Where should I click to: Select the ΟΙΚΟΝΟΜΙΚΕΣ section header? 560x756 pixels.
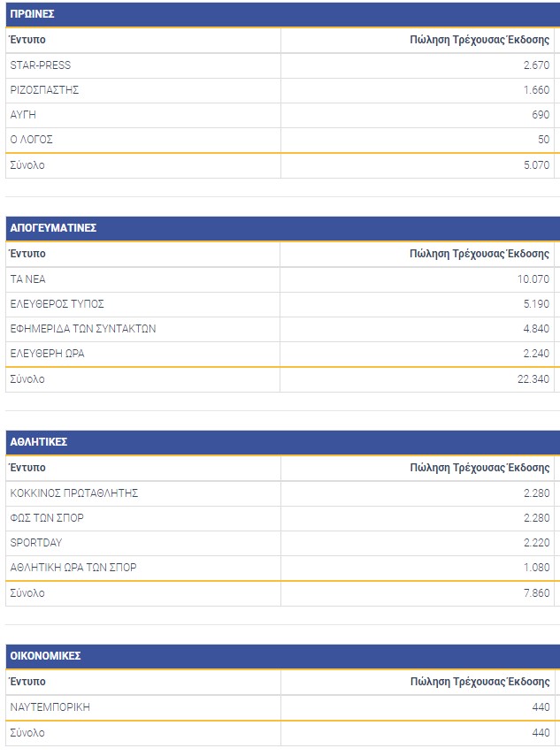(45, 656)
